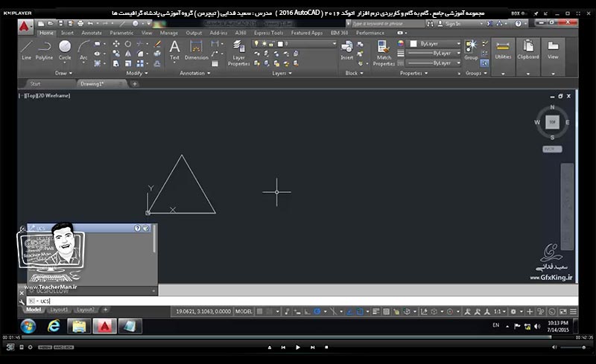Click the WCS button under ViewCube
596x364 pixels.
click(552, 149)
